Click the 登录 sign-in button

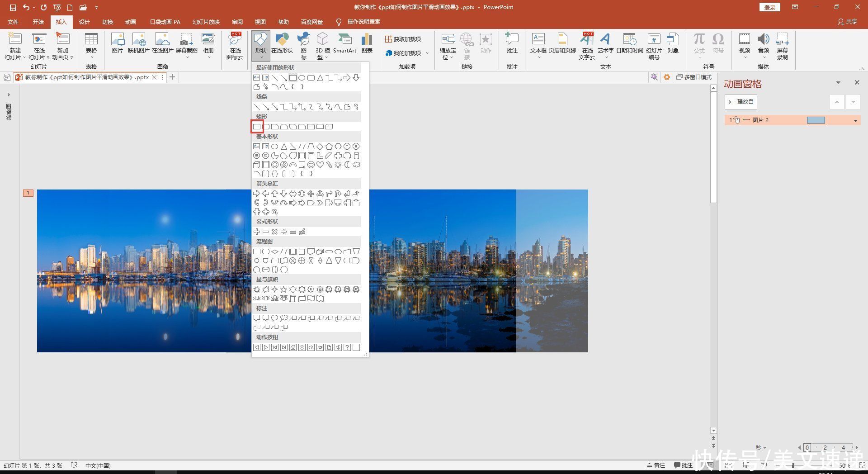coord(769,7)
